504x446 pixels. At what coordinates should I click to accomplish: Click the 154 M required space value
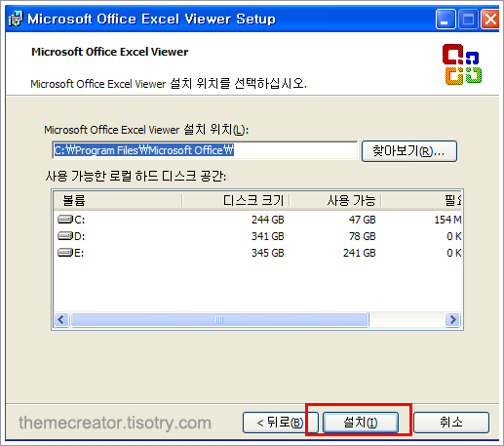point(447,220)
